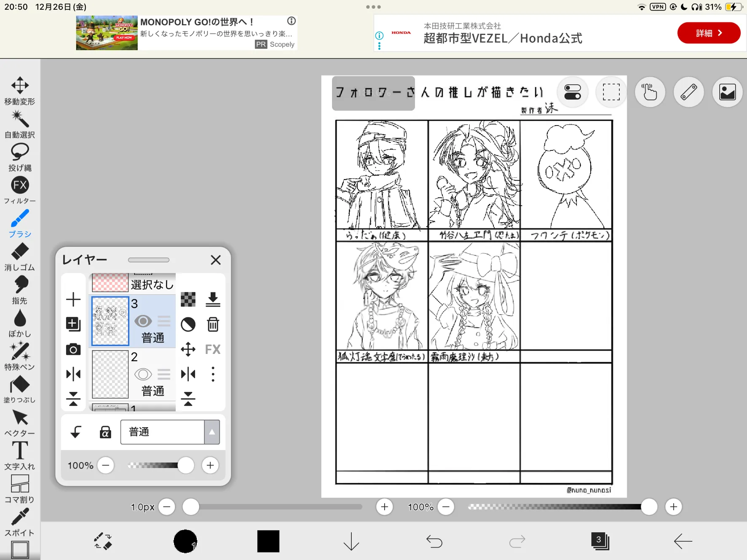The height and width of the screenshot is (560, 747).
Task: Add a new layer with the plus icon
Action: tap(73, 300)
